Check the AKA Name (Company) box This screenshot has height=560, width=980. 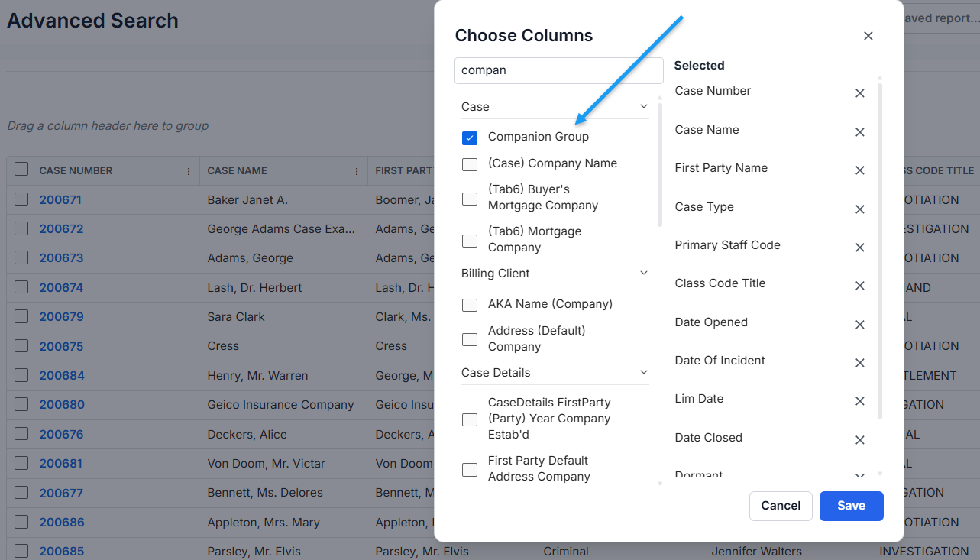470,305
